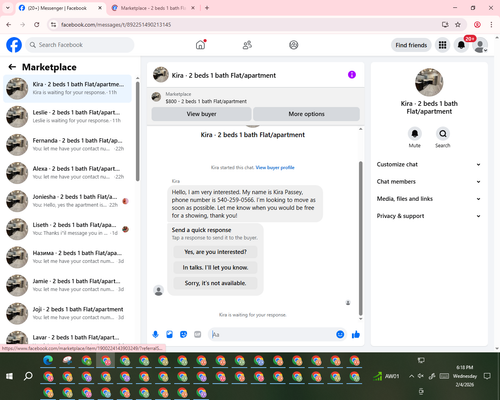Open the Home feed icon
The width and height of the screenshot is (500, 400).
[200, 45]
